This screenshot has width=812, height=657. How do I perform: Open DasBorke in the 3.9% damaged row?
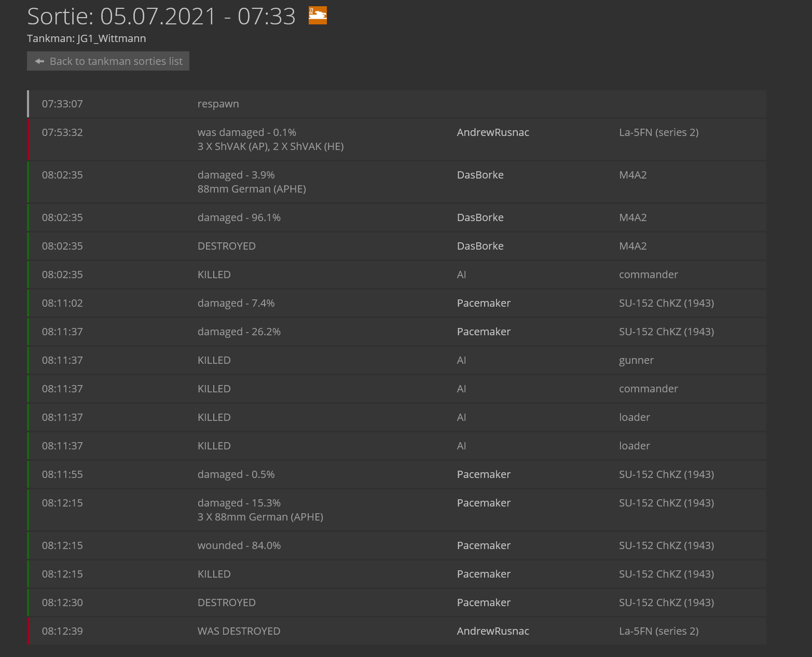coord(480,175)
